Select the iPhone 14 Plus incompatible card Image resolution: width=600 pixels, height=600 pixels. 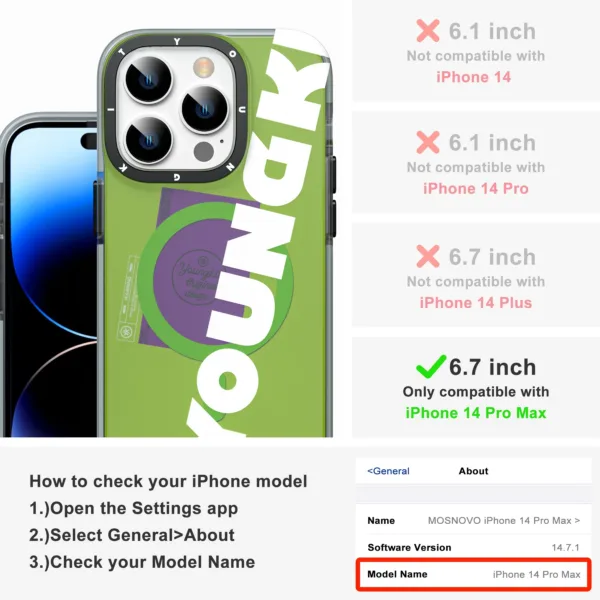point(476,274)
